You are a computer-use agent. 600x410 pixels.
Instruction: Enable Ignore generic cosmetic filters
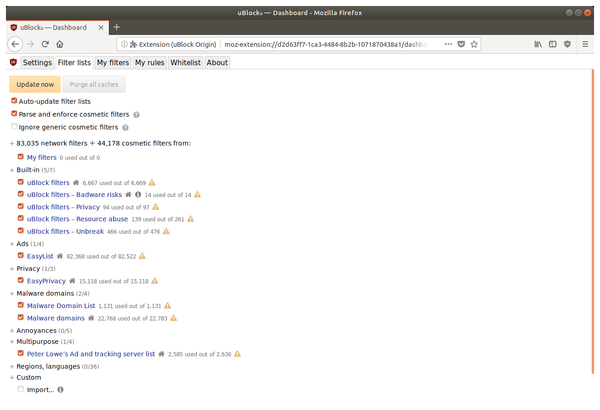pos(14,126)
